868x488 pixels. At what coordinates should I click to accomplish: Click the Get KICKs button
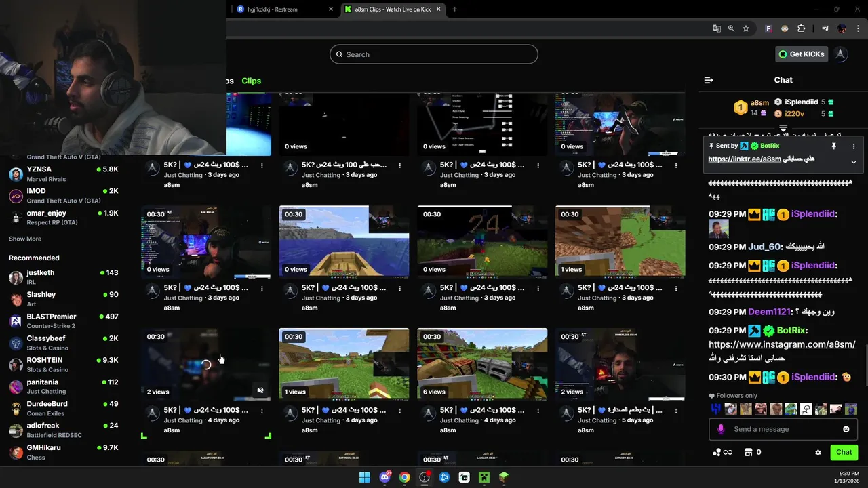tap(802, 54)
